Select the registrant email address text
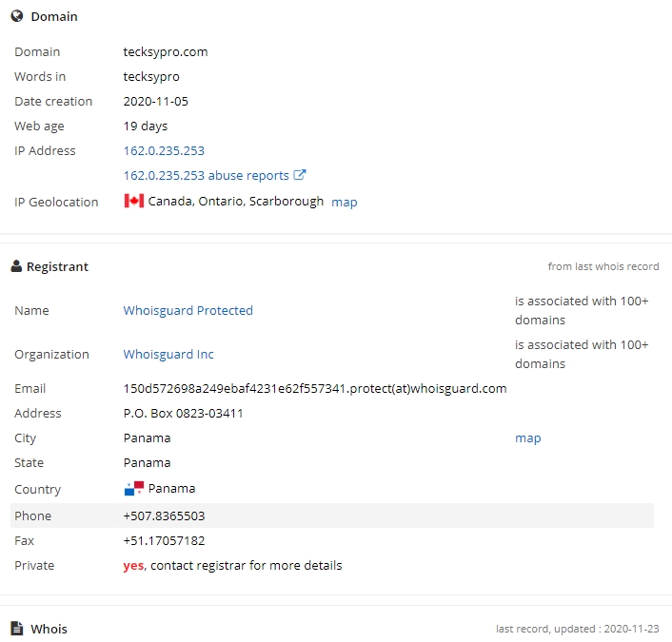This screenshot has width=672, height=642. pyautogui.click(x=315, y=388)
